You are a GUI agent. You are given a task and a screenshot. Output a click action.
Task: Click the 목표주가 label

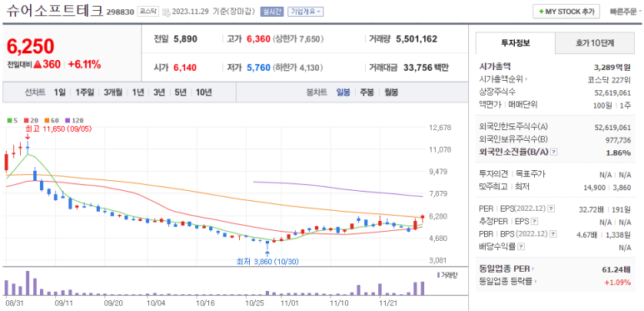[531, 173]
